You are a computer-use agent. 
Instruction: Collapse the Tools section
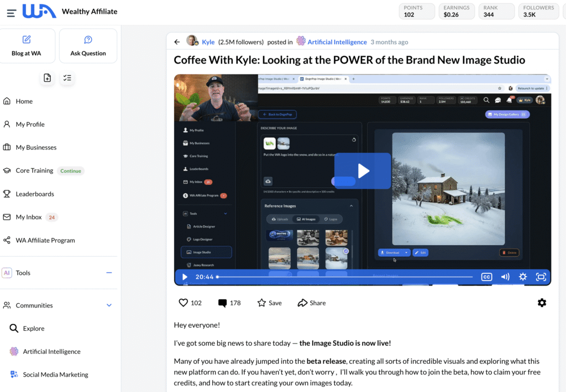109,273
